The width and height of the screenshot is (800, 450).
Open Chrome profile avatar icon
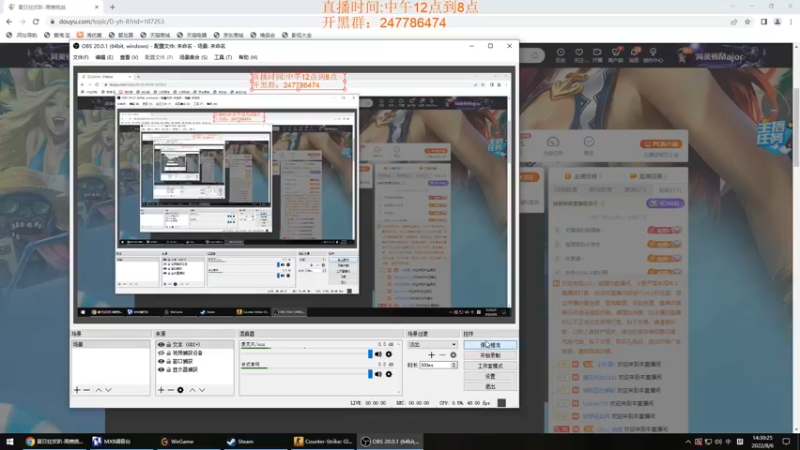coord(778,21)
